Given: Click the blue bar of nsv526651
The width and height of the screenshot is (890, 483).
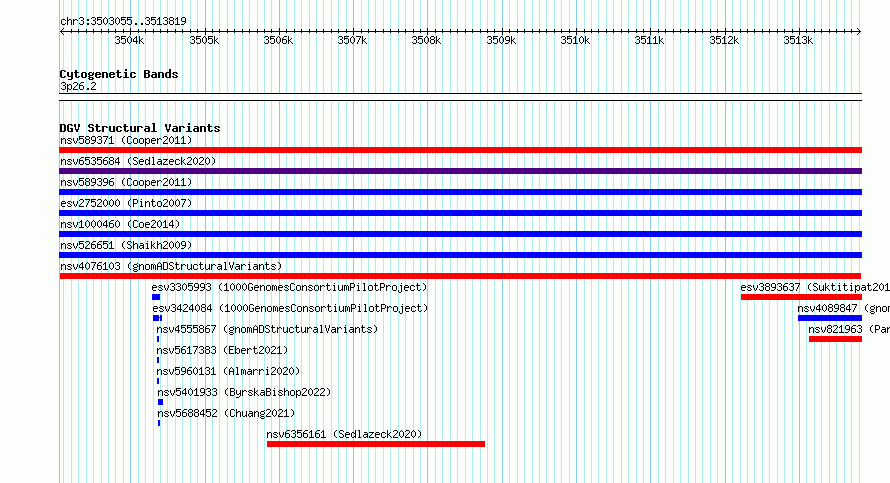Looking at the screenshot, I should (x=460, y=255).
